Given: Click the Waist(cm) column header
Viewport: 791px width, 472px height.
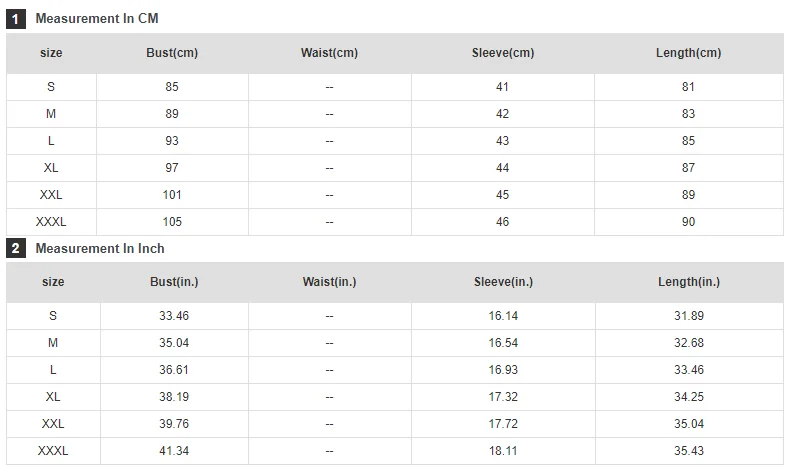Looking at the screenshot, I should pos(329,53).
